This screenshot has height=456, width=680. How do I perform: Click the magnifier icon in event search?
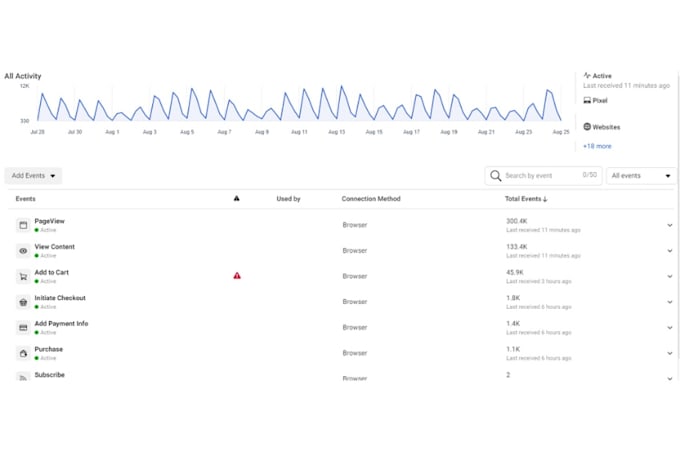coord(495,176)
